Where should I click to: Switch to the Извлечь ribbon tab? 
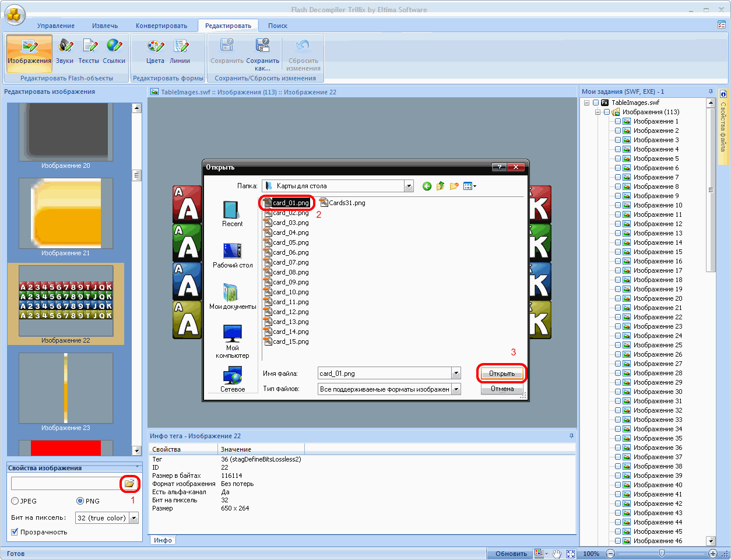[x=105, y=26]
